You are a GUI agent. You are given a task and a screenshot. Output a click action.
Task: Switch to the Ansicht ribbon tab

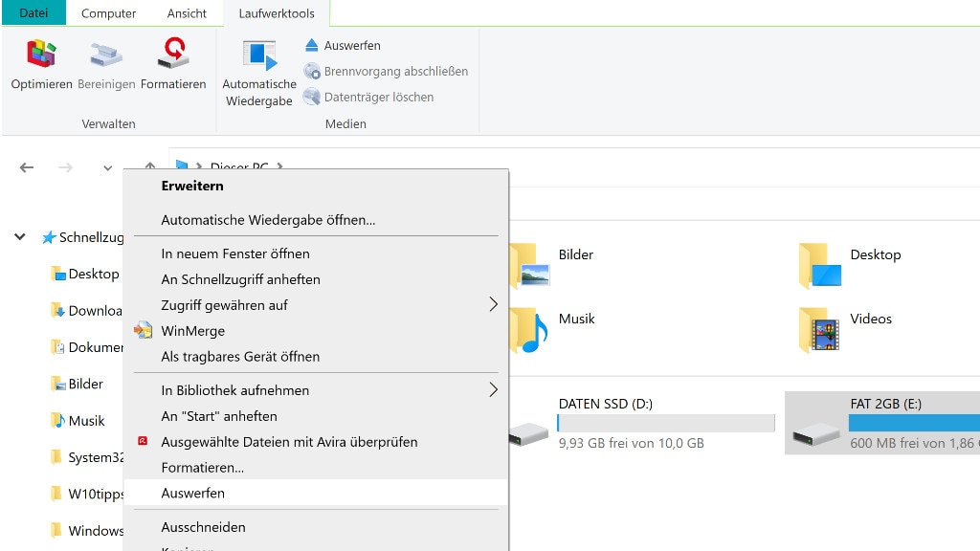tap(187, 13)
